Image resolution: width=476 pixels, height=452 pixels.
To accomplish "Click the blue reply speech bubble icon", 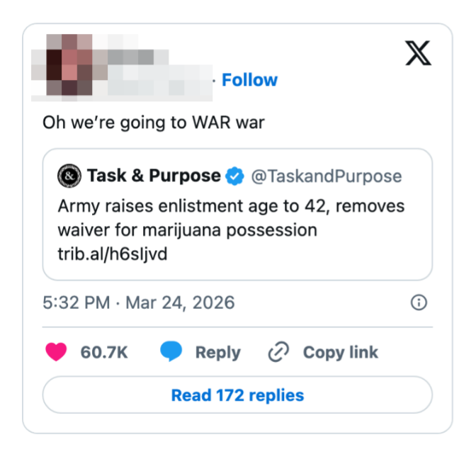I will (171, 352).
